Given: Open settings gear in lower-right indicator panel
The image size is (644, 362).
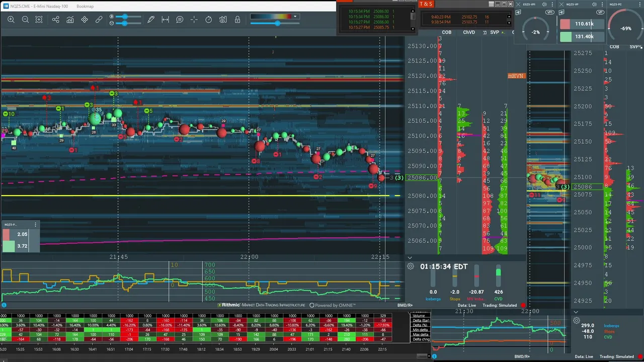Looking at the screenshot, I should tap(576, 320).
